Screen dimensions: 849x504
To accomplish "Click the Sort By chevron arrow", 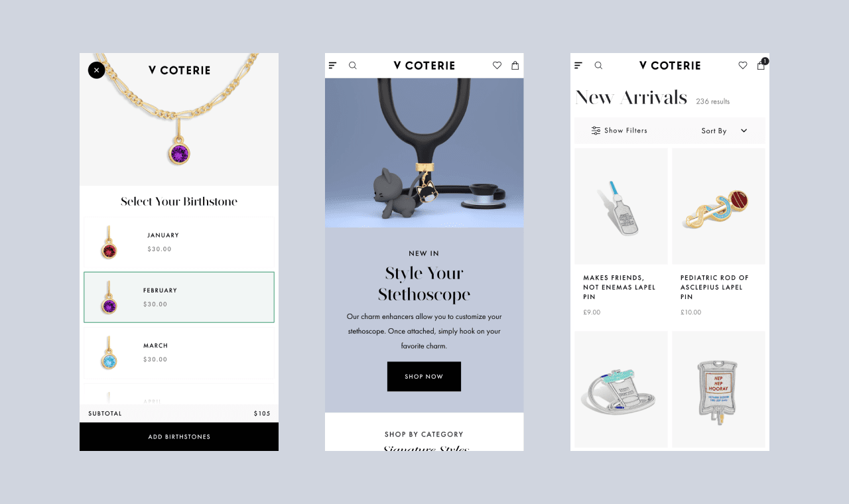I will coord(744,131).
